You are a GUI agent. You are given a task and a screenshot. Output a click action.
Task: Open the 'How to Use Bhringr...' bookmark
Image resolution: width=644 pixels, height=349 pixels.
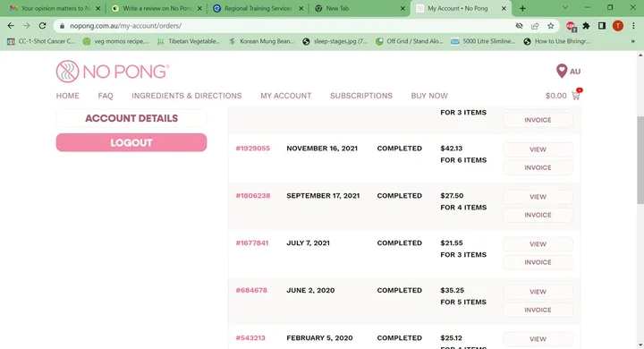(x=557, y=41)
